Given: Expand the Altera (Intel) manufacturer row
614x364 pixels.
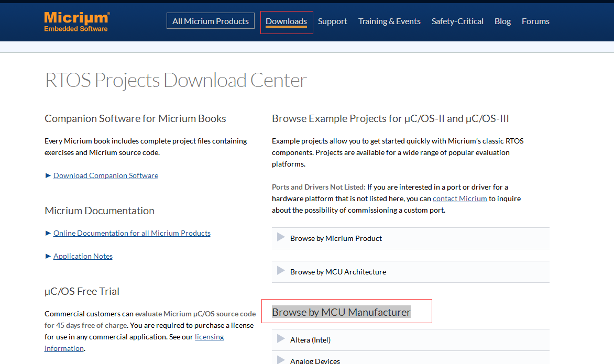Looking at the screenshot, I should pos(410,340).
